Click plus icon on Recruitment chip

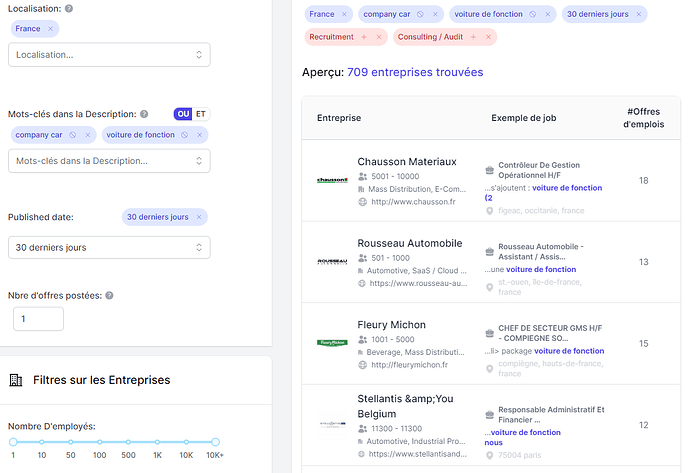click(364, 37)
